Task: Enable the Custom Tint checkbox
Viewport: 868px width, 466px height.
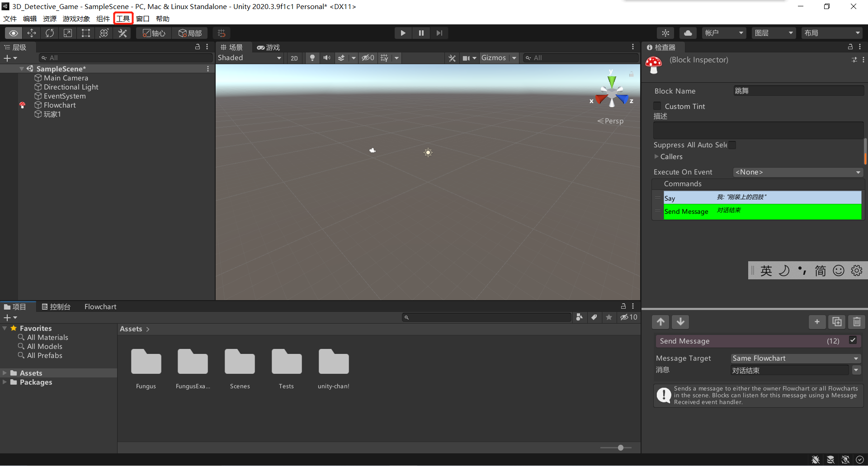Action: point(657,106)
